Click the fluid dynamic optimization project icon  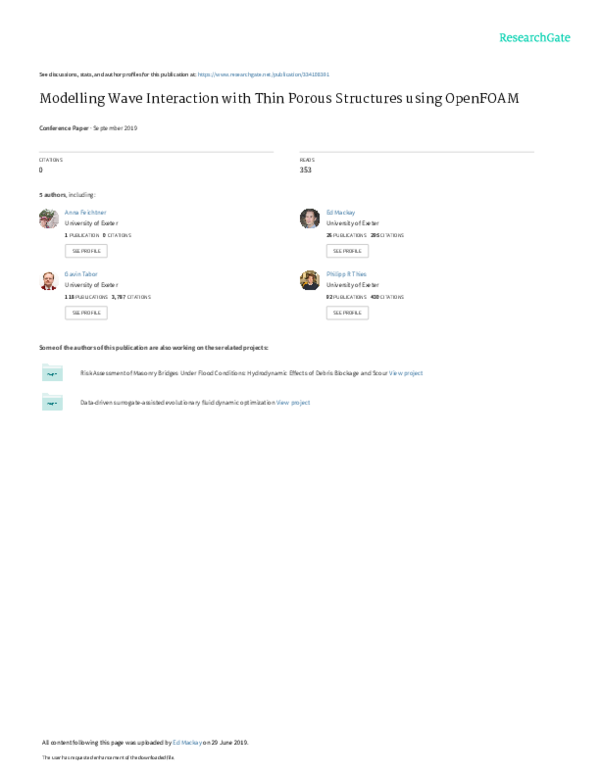tap(51, 402)
